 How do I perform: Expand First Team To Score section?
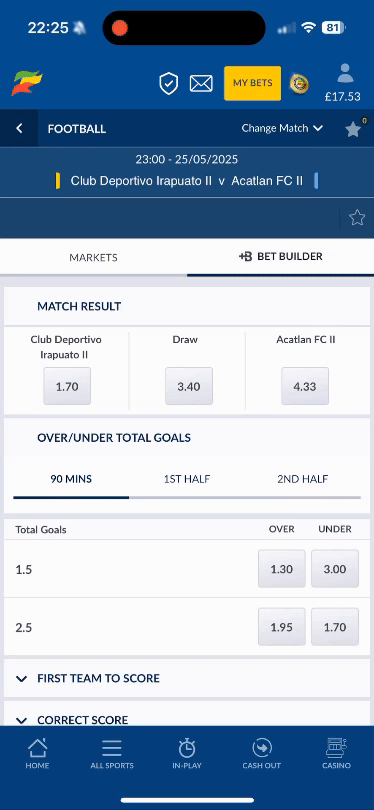(187, 678)
